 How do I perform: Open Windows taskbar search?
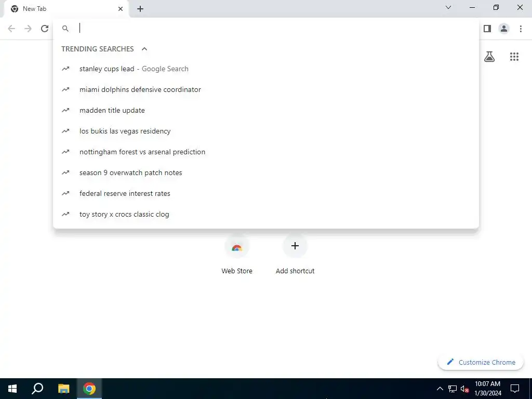(37, 389)
